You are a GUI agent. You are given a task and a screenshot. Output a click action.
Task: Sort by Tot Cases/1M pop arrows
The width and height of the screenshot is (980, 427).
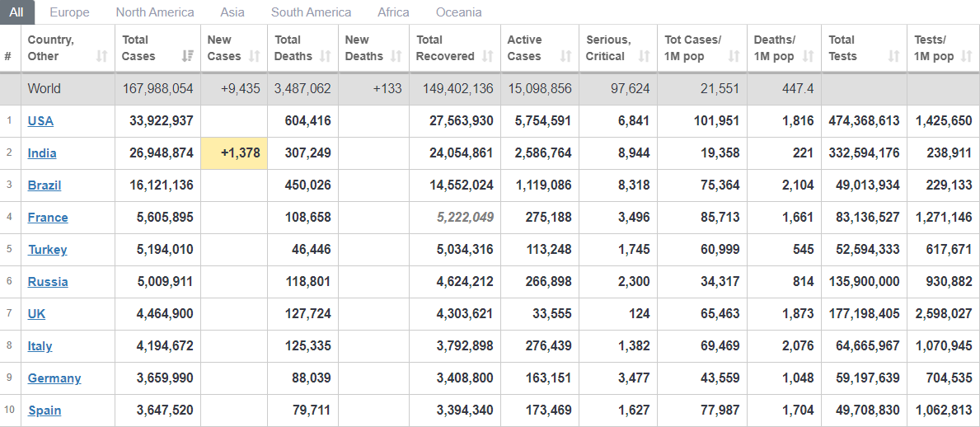point(734,57)
